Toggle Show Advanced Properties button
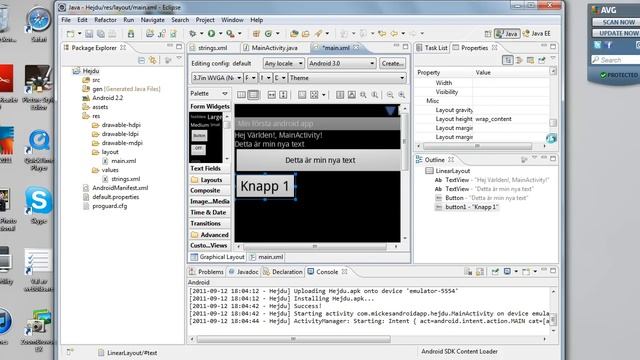640x360 pixels. click(520, 60)
